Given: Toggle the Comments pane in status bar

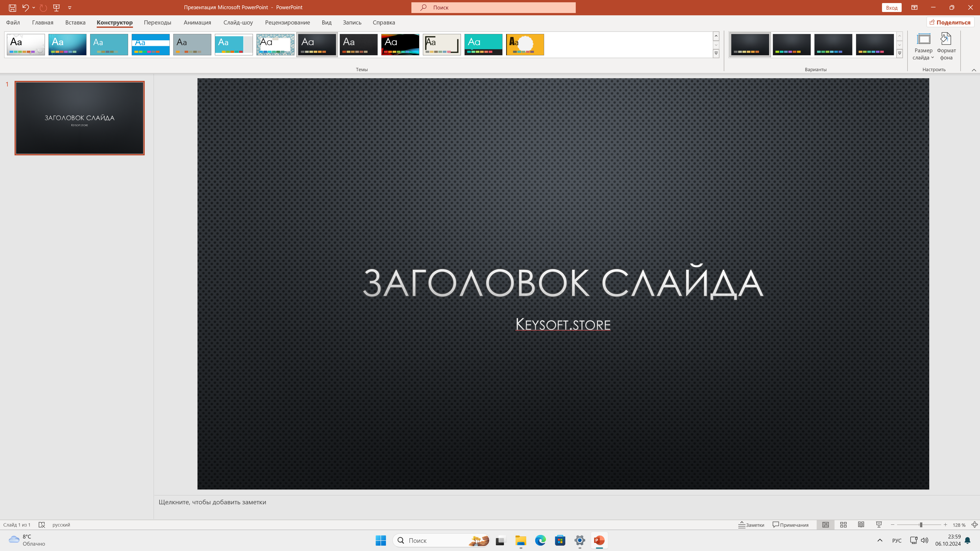Looking at the screenshot, I should pyautogui.click(x=791, y=525).
